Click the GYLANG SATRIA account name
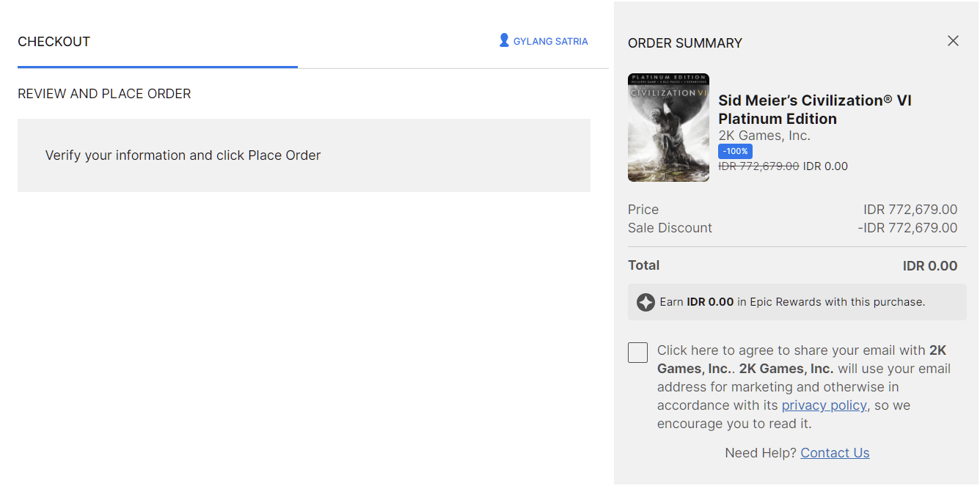Image resolution: width=980 pixels, height=486 pixels. [550, 42]
